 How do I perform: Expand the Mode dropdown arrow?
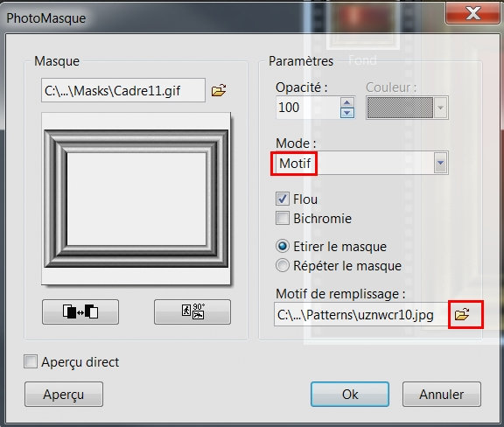[440, 163]
